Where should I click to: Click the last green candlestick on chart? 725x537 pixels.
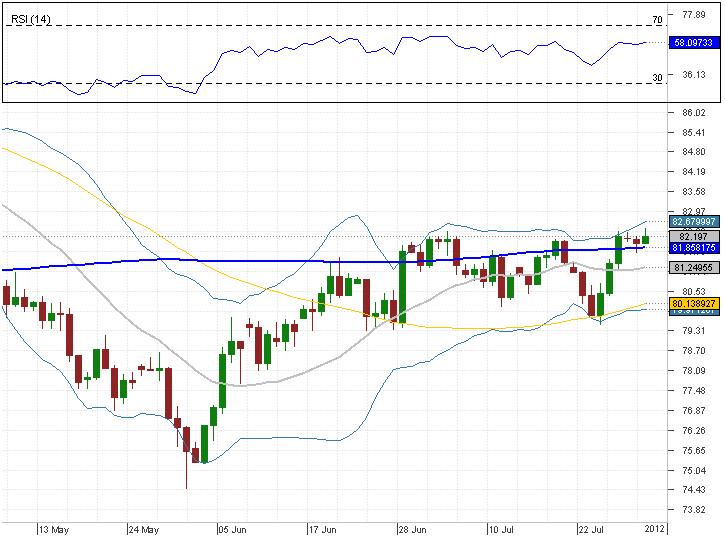(x=646, y=238)
